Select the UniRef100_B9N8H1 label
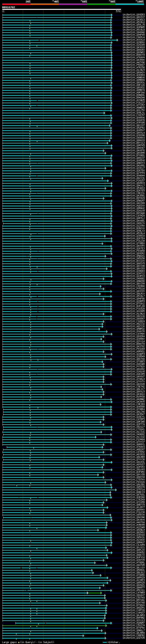This screenshot has width=146, height=644. [x=134, y=95]
